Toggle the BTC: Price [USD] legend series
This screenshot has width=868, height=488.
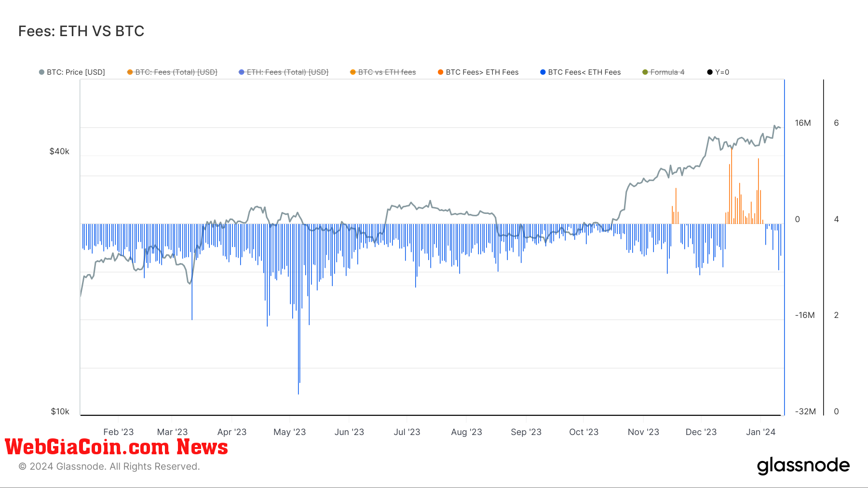coord(72,72)
